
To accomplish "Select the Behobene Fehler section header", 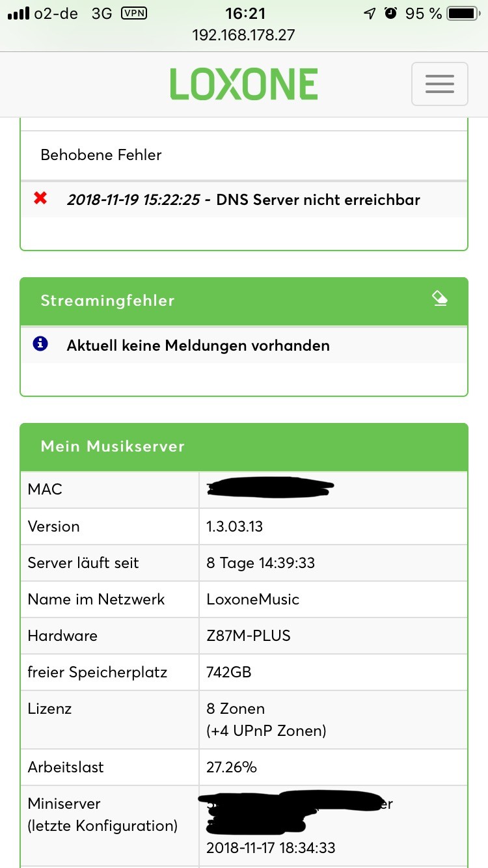I will pyautogui.click(x=102, y=155).
